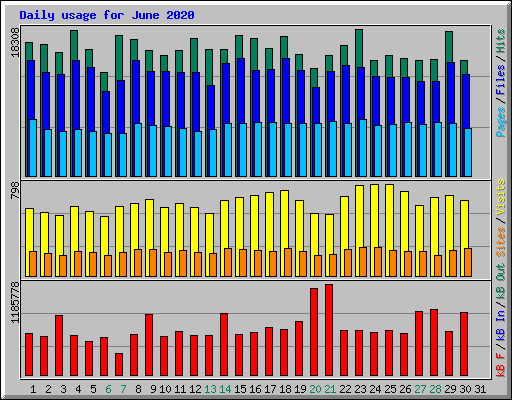Viewport: 512px width, 400px height.
Task: Select day 10 on the x-axis
Action: pyautogui.click(x=165, y=389)
